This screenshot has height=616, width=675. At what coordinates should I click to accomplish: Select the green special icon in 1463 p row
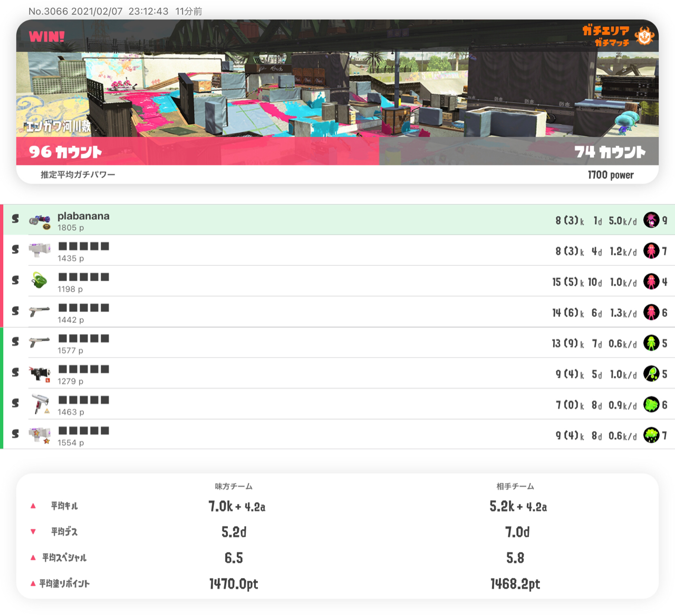click(x=651, y=405)
